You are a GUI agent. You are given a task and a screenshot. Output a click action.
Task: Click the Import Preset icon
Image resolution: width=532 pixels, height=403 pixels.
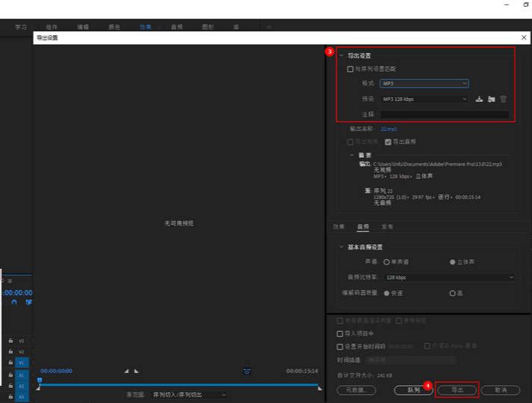point(492,99)
